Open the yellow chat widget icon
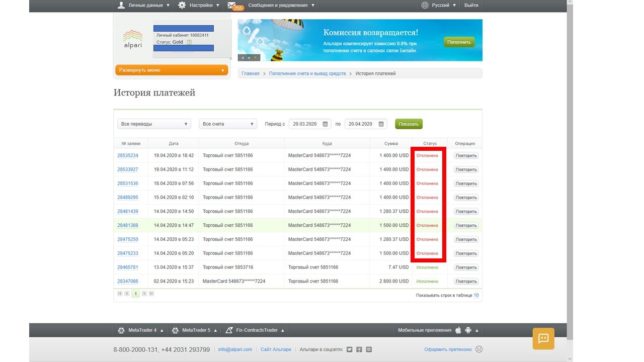This screenshot has width=644, height=362. (543, 338)
